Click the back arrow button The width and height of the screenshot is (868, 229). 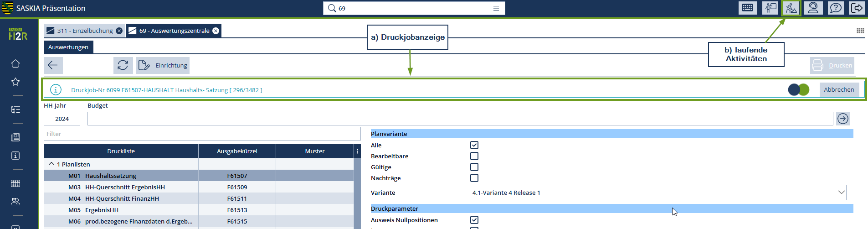point(53,65)
